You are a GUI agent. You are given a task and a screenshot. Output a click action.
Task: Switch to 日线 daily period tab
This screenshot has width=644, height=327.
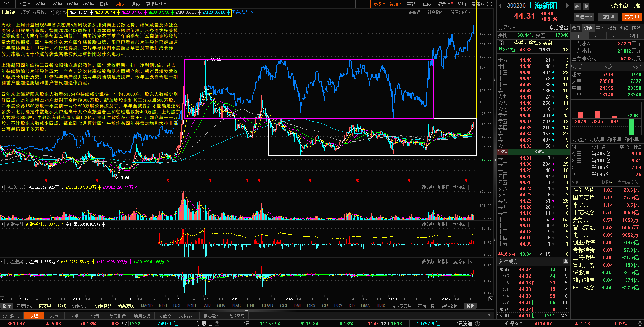pos(104,4)
